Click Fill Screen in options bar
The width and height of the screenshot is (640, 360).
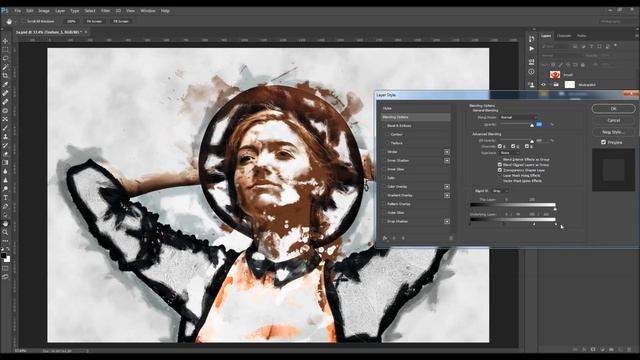point(121,21)
